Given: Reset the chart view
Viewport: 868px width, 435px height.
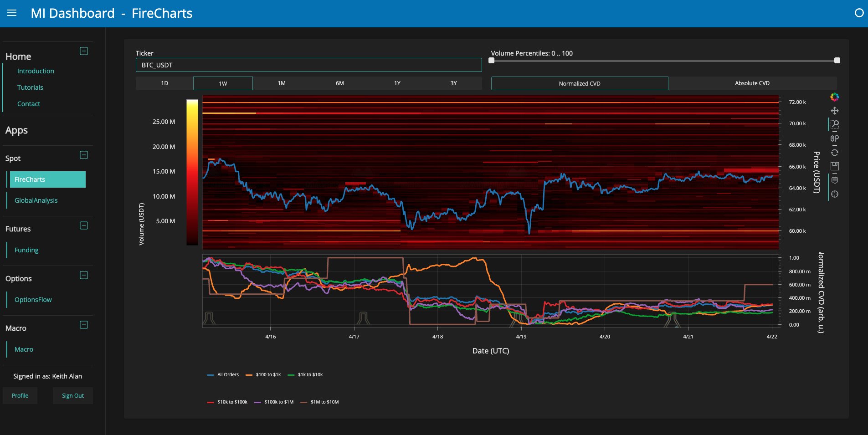Looking at the screenshot, I should [834, 153].
